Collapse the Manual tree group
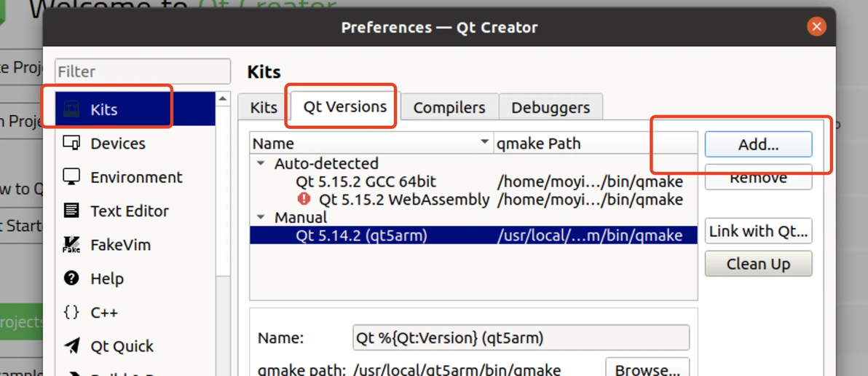 click(261, 217)
